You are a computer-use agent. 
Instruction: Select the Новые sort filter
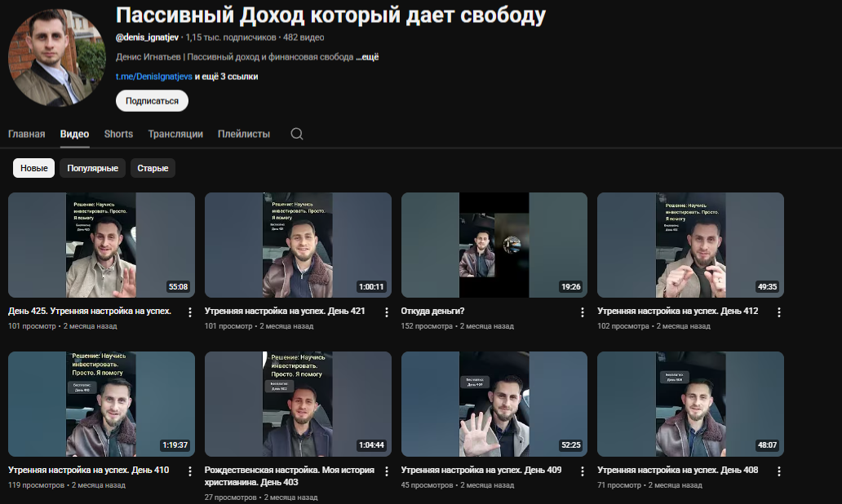click(x=33, y=168)
